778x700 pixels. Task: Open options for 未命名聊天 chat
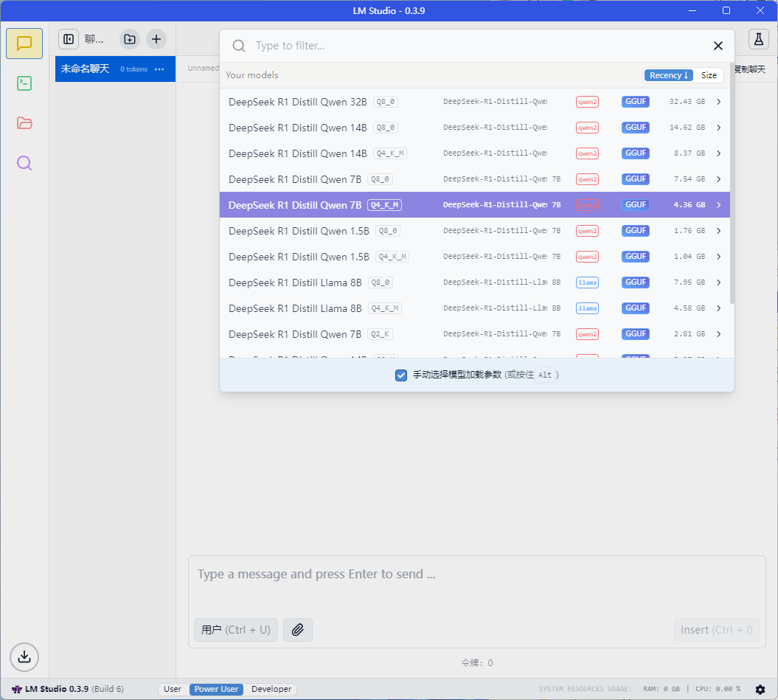(159, 69)
